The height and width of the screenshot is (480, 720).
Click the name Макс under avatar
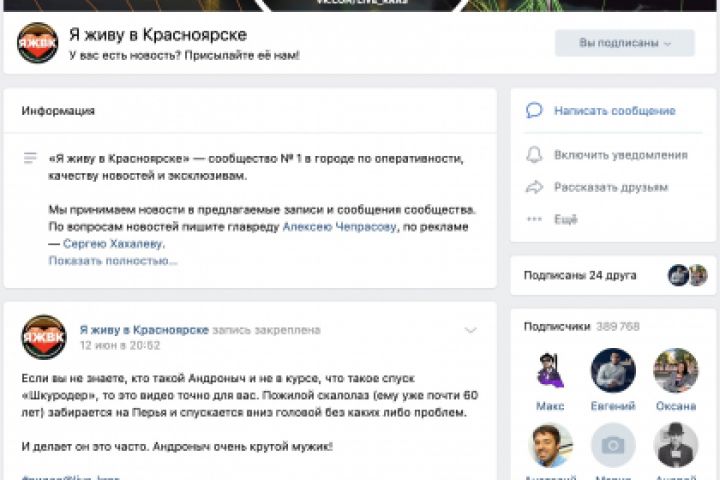click(x=550, y=406)
